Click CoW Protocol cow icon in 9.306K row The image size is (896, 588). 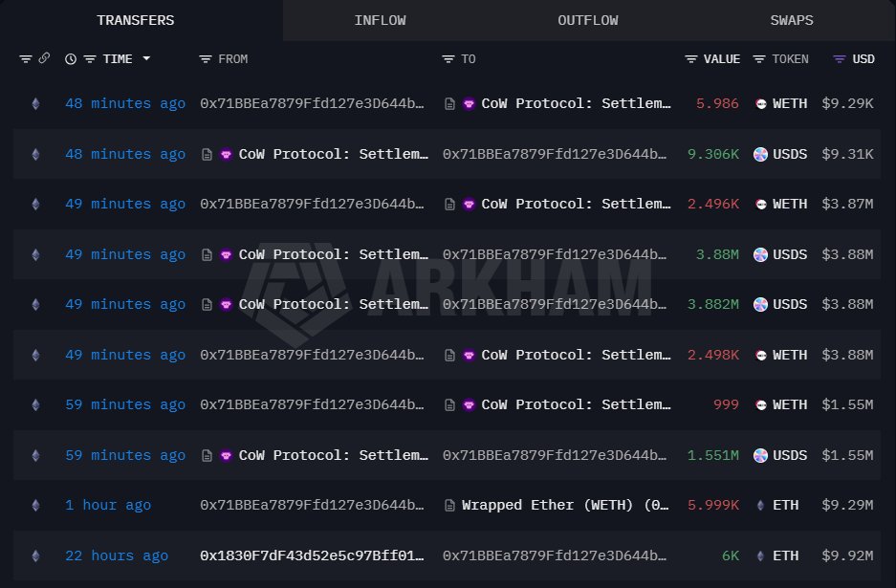pyautogui.click(x=227, y=154)
